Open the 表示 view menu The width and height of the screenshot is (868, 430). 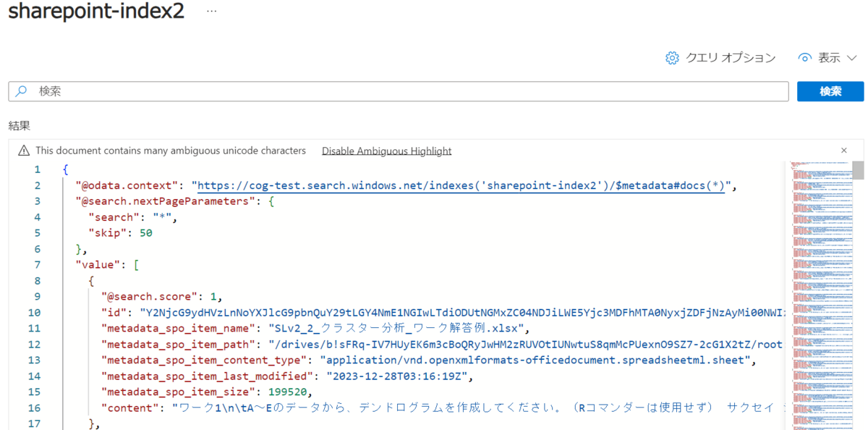click(x=827, y=58)
